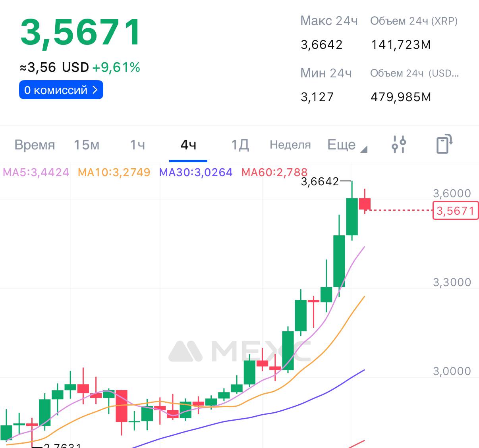Tap the MA30:3,0264 indicator label
Screen dimensions: 479x448
196,172
